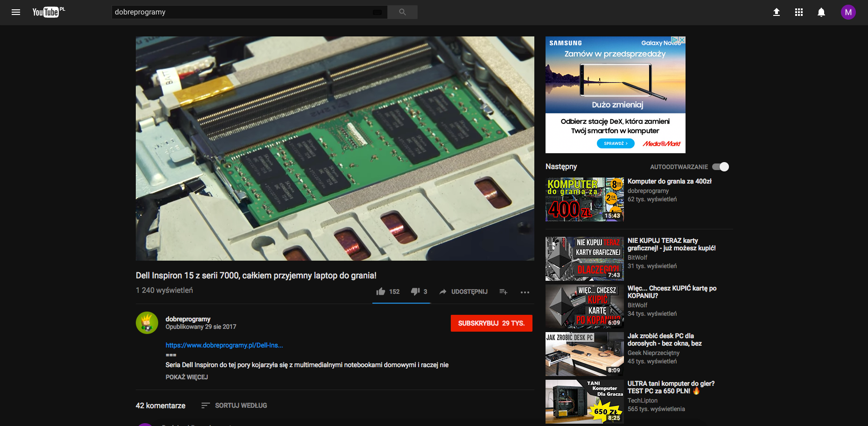
Task: Click the MediaMarkt logo in ad
Action: pos(662,143)
